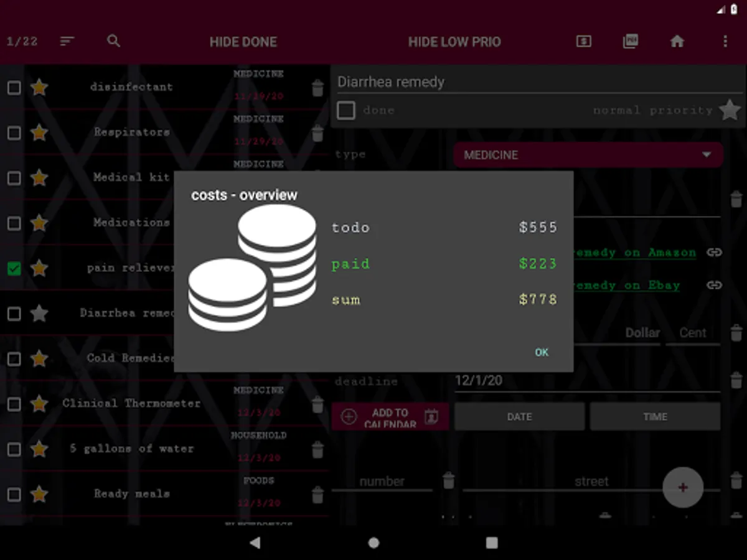The height and width of the screenshot is (560, 747).
Task: Open the remedy on Amazon link
Action: coord(634,253)
